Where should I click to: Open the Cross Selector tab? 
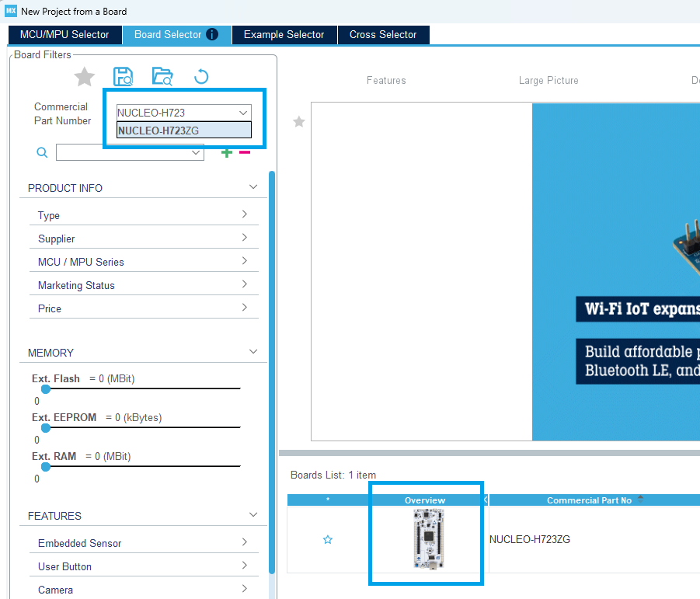point(384,35)
